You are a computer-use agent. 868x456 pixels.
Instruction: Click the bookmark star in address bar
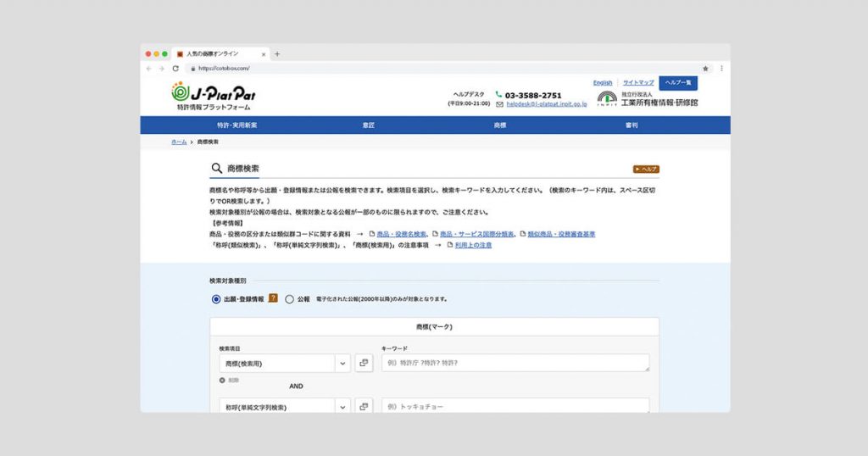(x=705, y=68)
